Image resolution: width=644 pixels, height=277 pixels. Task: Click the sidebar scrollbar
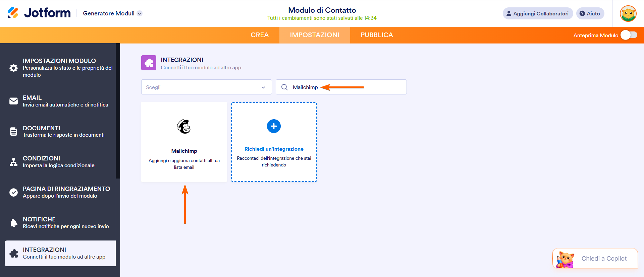pyautogui.click(x=118, y=111)
